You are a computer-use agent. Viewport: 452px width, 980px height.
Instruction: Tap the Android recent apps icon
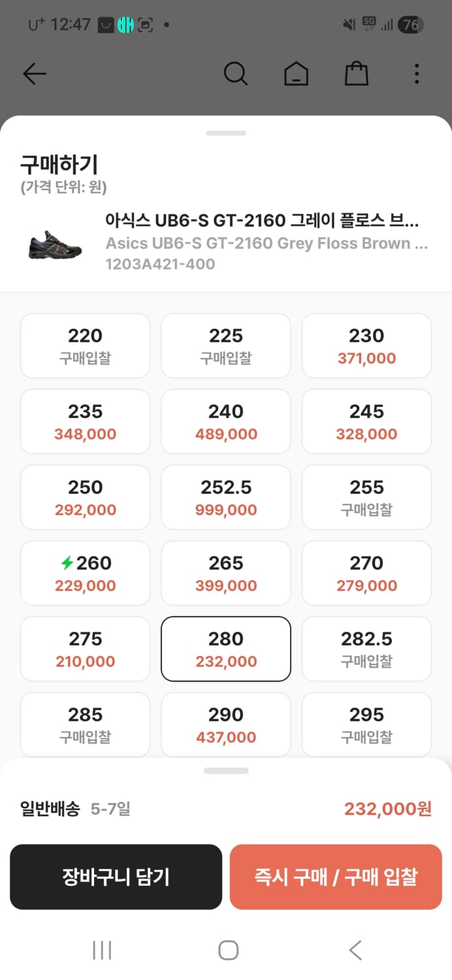coord(102,950)
